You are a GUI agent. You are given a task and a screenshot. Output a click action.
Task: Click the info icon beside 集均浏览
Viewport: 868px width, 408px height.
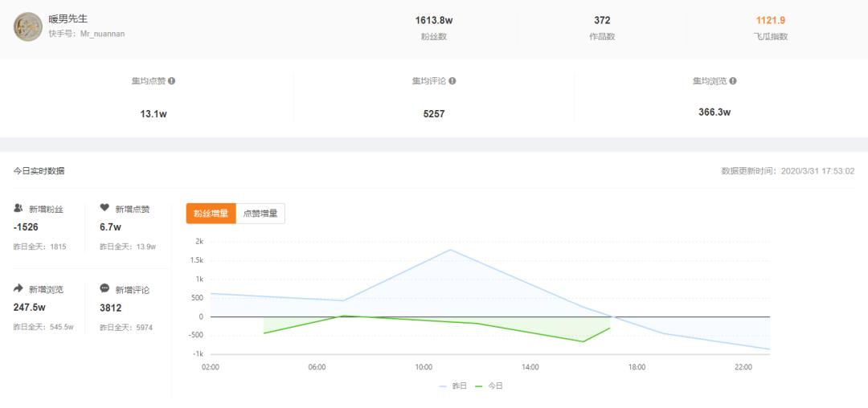pyautogui.click(x=733, y=81)
